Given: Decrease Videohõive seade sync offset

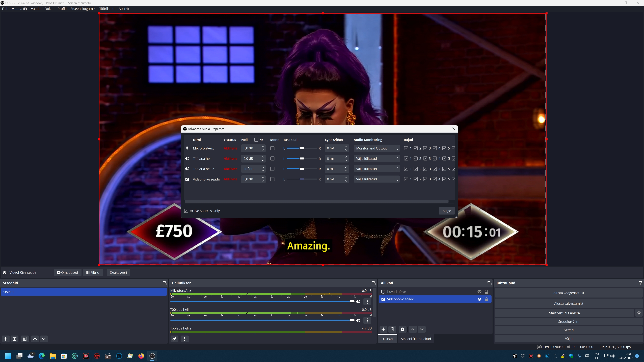Looking at the screenshot, I should click(346, 181).
